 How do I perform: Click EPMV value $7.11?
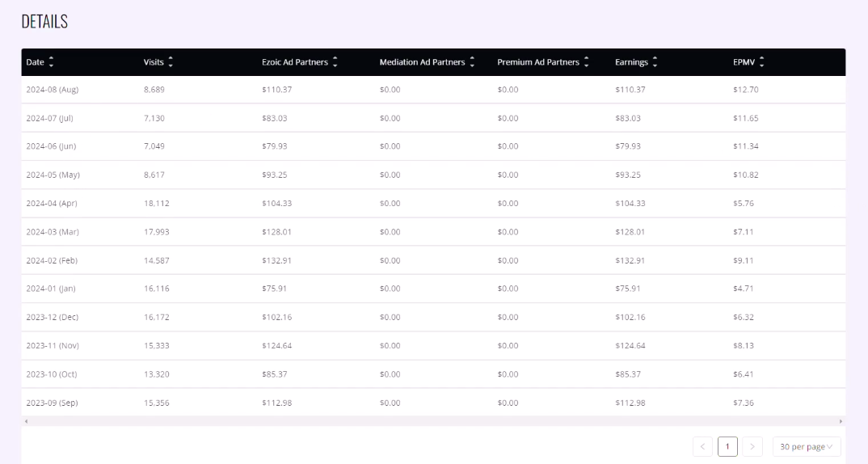(x=744, y=231)
